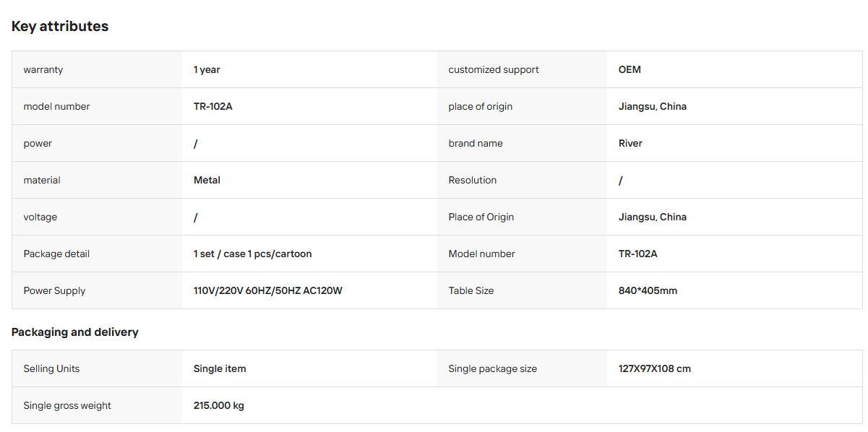This screenshot has width=868, height=432.
Task: Click the '/' value beside Resolution
Action: tap(621, 181)
